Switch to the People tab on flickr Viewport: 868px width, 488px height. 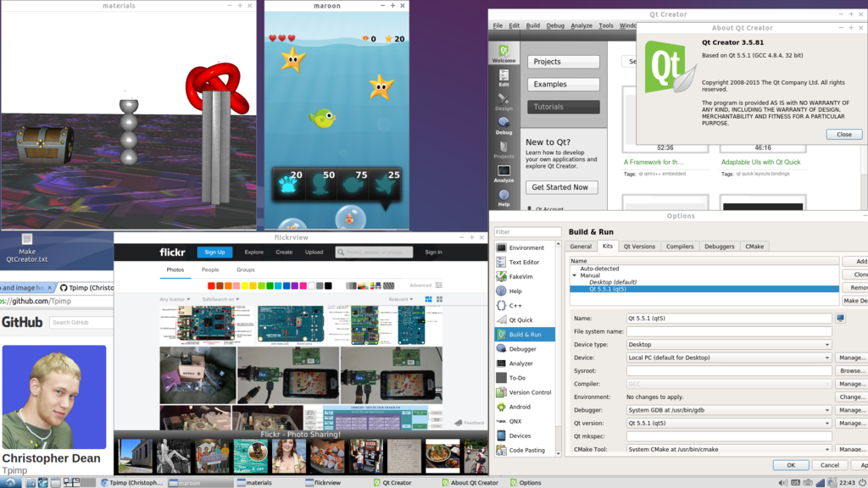coord(210,270)
